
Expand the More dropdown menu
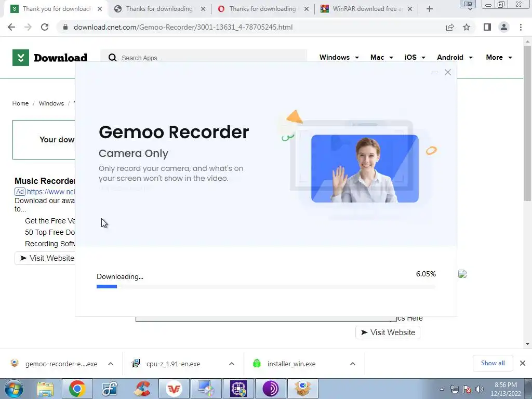(499, 57)
